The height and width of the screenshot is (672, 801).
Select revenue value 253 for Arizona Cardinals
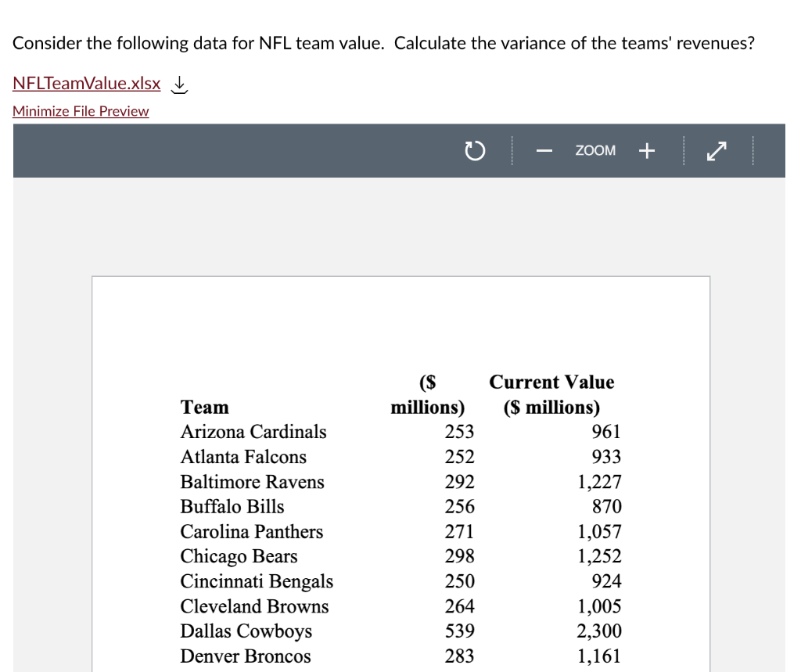click(x=459, y=432)
